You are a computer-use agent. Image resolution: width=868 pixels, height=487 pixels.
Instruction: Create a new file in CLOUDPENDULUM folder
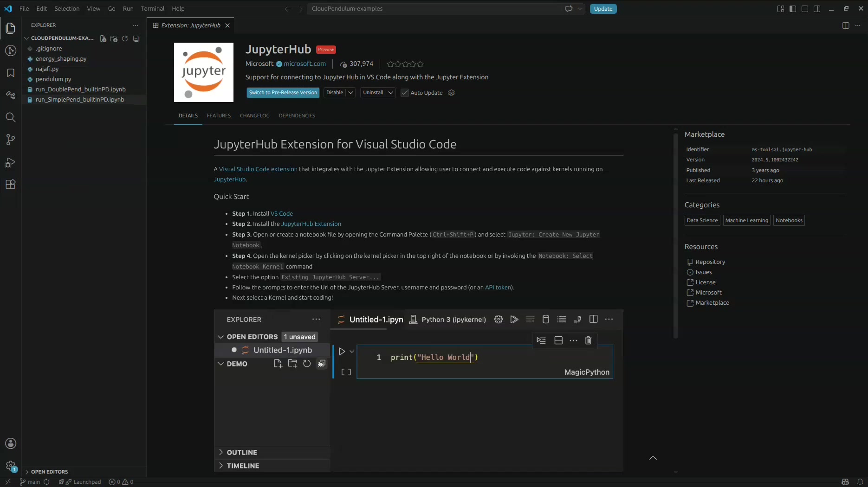(x=103, y=38)
